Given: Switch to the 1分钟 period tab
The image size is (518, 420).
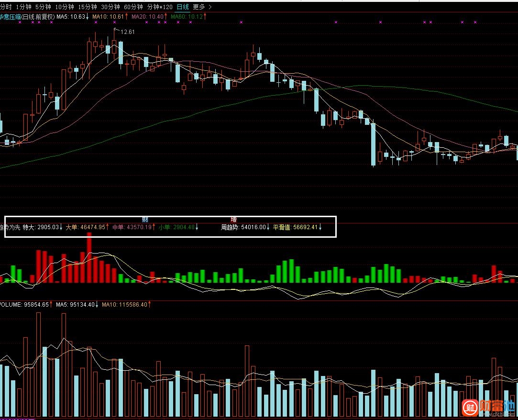Looking at the screenshot, I should point(24,7).
